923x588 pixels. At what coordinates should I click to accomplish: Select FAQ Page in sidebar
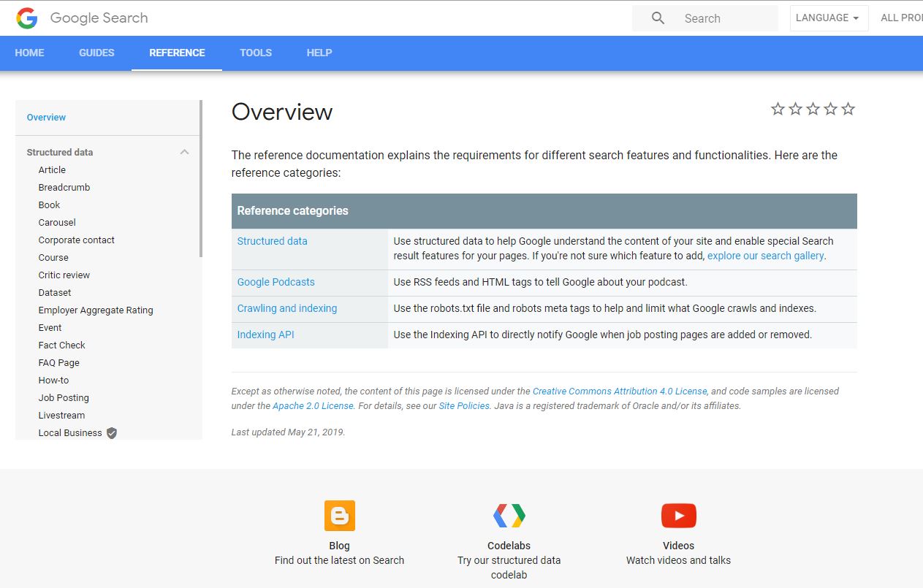click(59, 363)
